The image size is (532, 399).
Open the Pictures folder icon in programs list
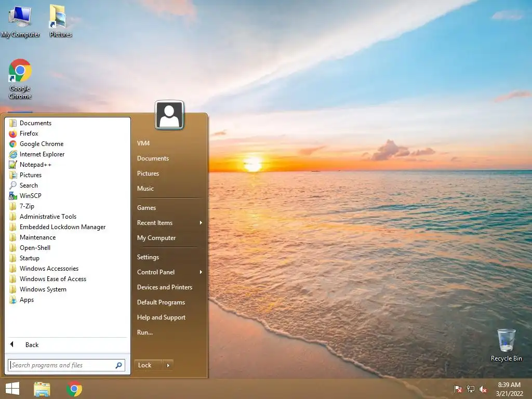tap(13, 175)
